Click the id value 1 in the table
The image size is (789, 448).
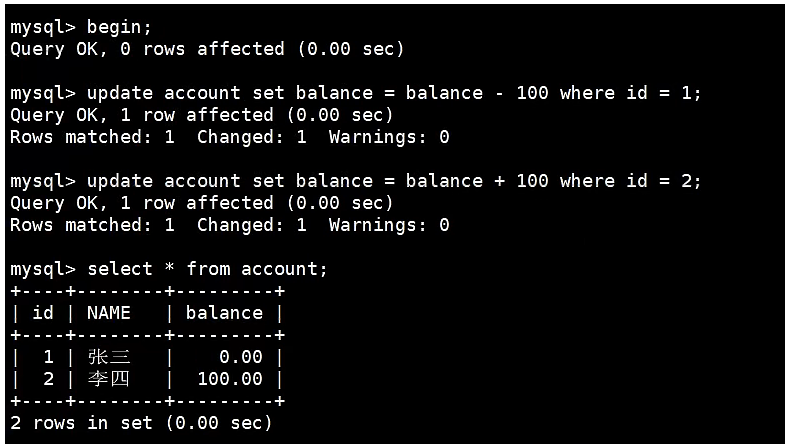(48, 357)
